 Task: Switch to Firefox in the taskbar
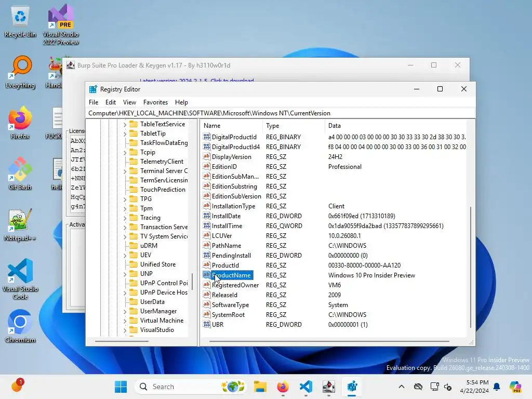click(283, 387)
